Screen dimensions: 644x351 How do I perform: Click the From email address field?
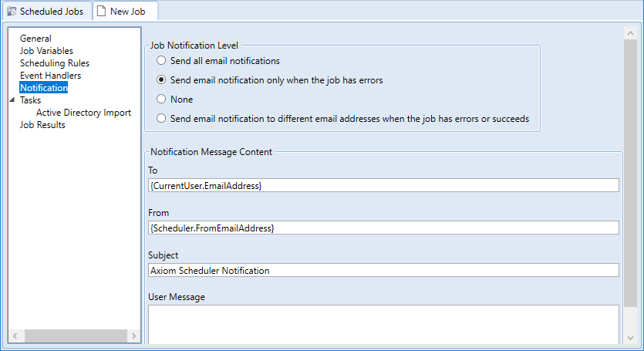click(383, 228)
